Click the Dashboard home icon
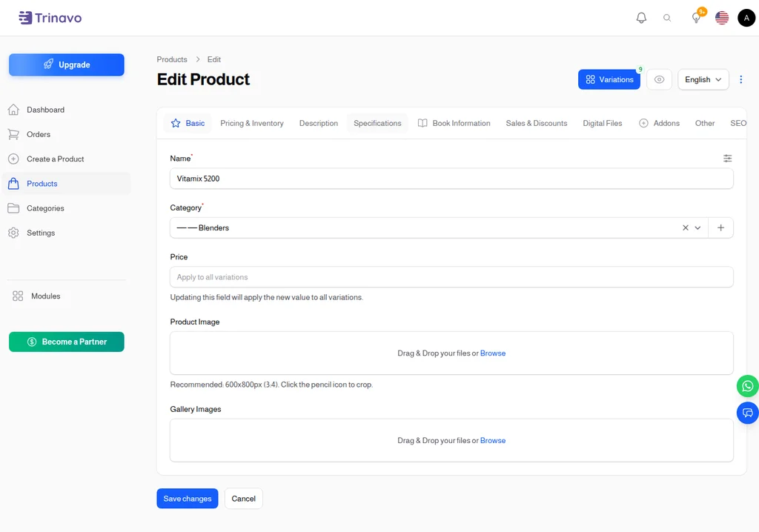The width and height of the screenshot is (759, 532). click(13, 110)
